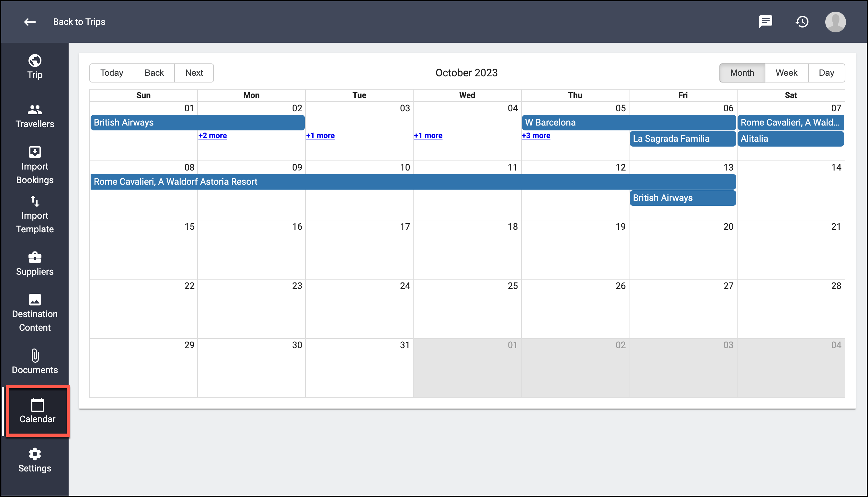Click the back arrow icon
Viewport: 868px width, 497px height.
[x=30, y=22]
